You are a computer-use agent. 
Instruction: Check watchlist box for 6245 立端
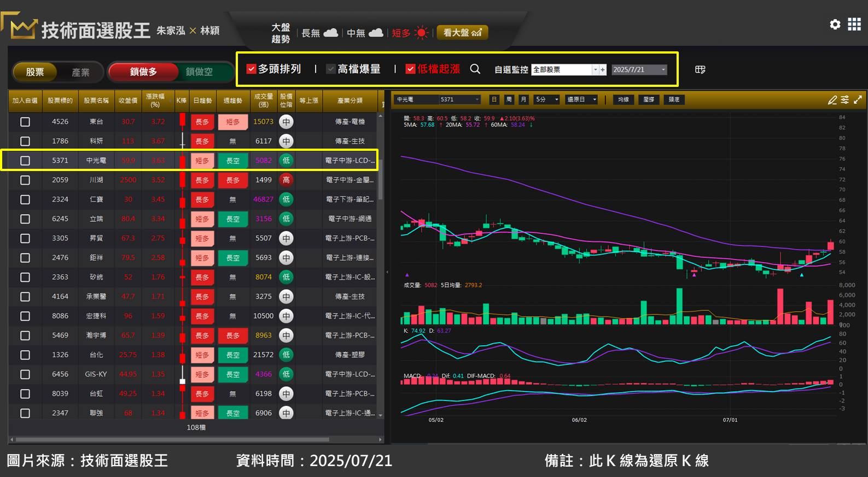(25, 219)
